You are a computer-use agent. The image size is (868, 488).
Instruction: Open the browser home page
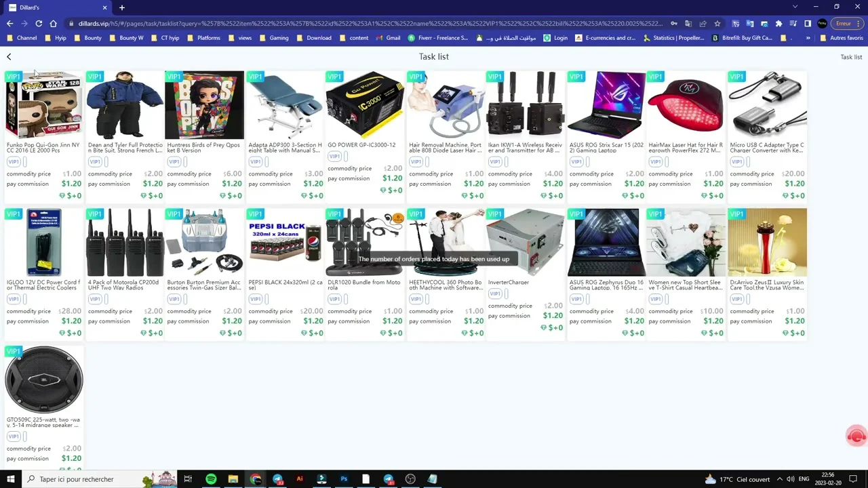click(x=53, y=24)
